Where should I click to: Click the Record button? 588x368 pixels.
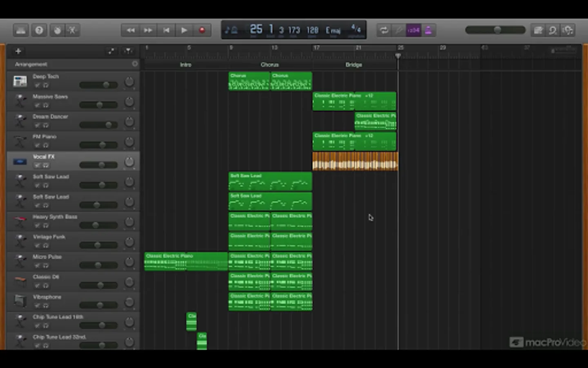tap(202, 30)
